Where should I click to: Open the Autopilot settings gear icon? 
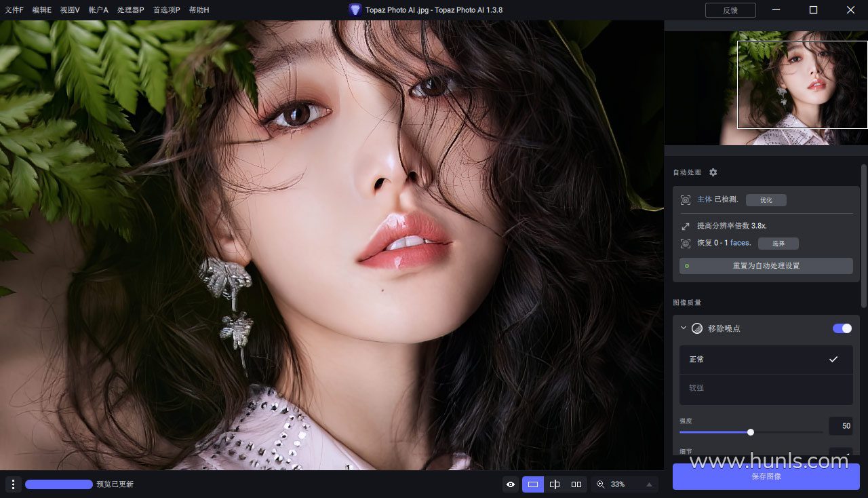713,172
